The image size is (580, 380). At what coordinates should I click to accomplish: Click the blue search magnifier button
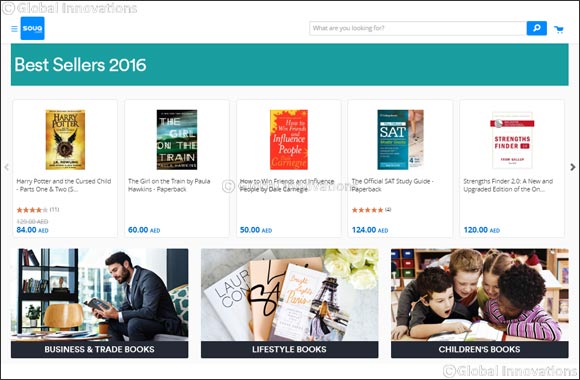tap(536, 28)
